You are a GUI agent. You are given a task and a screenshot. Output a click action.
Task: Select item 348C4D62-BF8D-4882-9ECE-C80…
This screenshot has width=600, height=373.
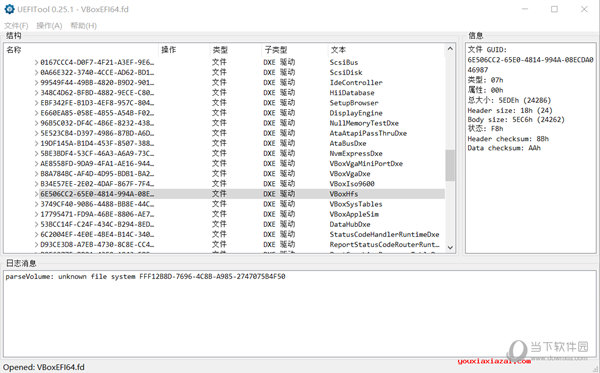point(97,93)
